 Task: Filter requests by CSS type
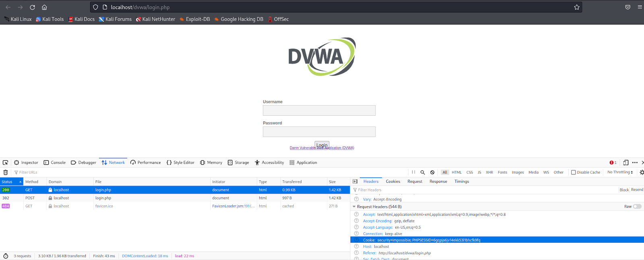470,172
